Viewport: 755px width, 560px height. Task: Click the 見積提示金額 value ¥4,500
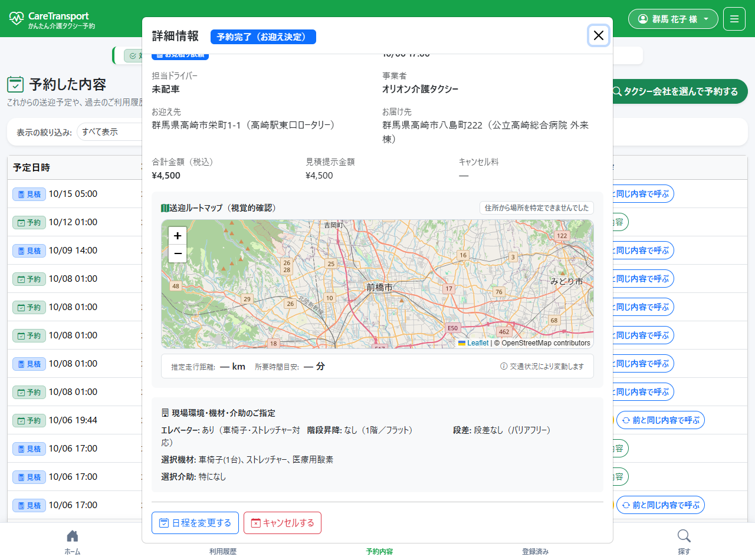click(319, 175)
